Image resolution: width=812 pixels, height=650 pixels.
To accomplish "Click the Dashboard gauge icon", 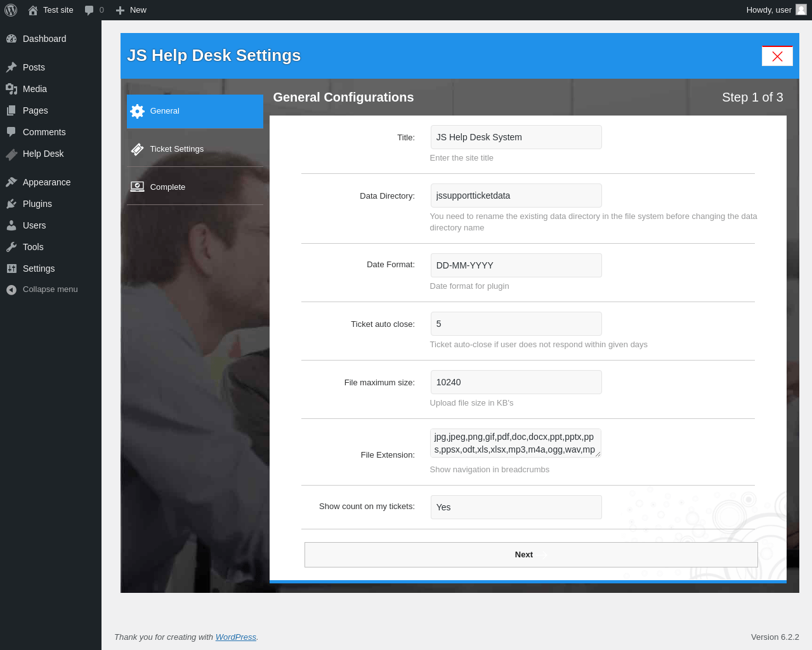I will (x=11, y=39).
